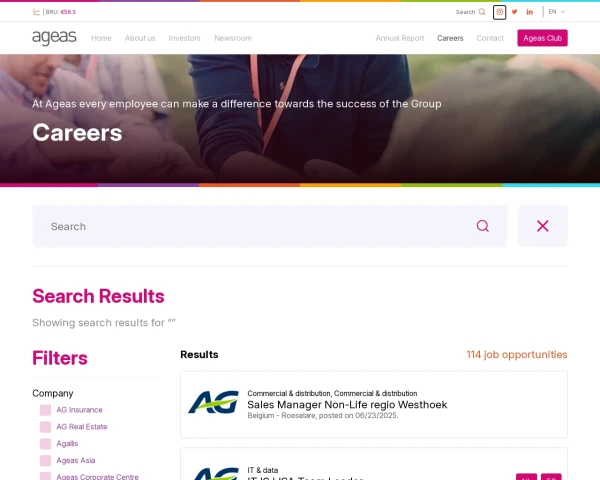
Task: Submit search with the pink magnifier icon
Action: (x=483, y=226)
